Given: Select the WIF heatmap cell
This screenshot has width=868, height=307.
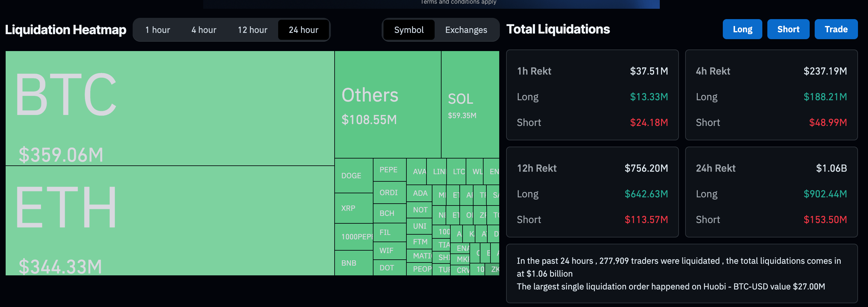Looking at the screenshot, I should coord(389,250).
